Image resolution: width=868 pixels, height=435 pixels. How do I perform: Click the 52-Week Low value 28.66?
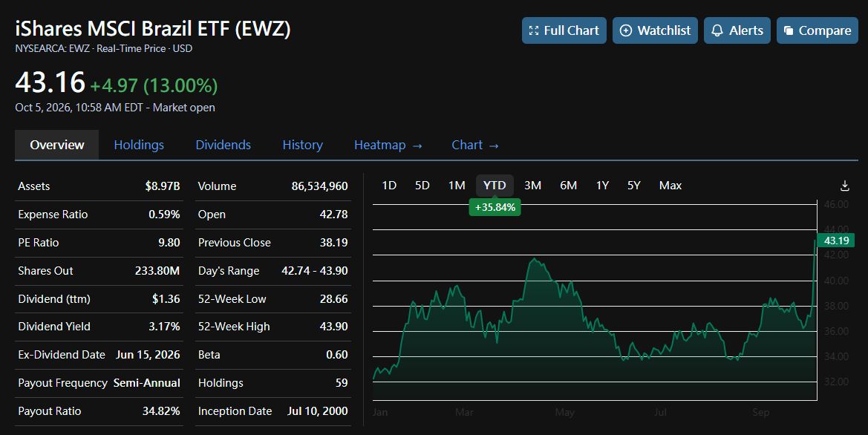tap(334, 299)
